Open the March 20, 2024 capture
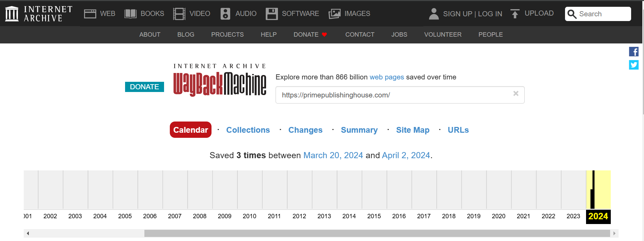644x241 pixels. 333,155
